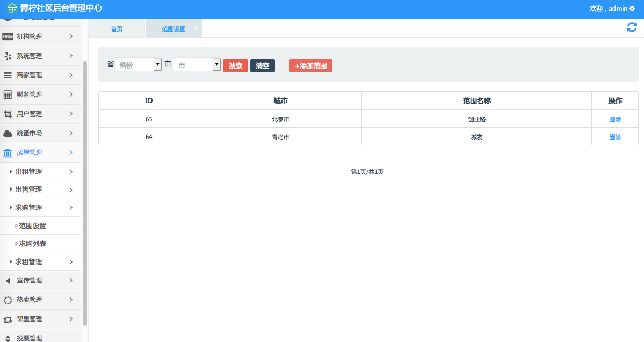Go to 范围设置 in the sidebar
Image resolution: width=644 pixels, height=342 pixels.
[x=32, y=226]
